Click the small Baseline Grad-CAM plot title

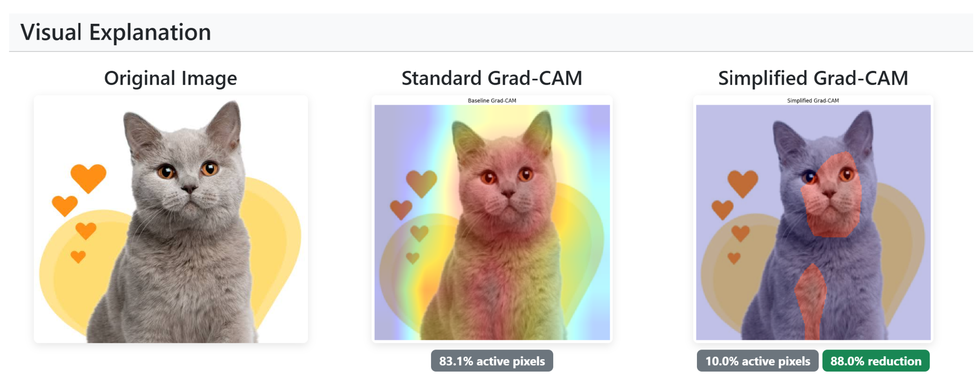492,101
